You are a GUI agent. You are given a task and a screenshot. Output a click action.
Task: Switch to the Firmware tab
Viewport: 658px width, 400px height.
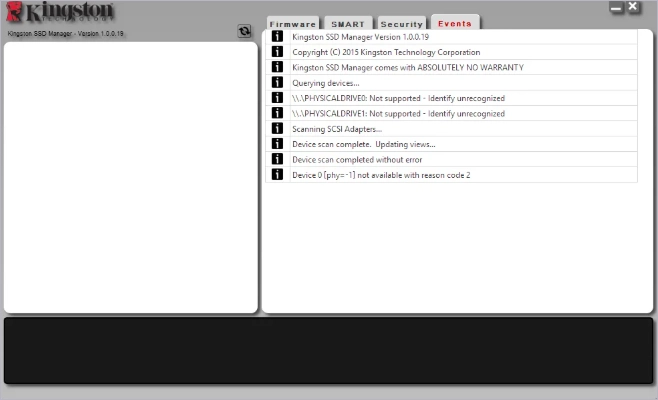[293, 23]
